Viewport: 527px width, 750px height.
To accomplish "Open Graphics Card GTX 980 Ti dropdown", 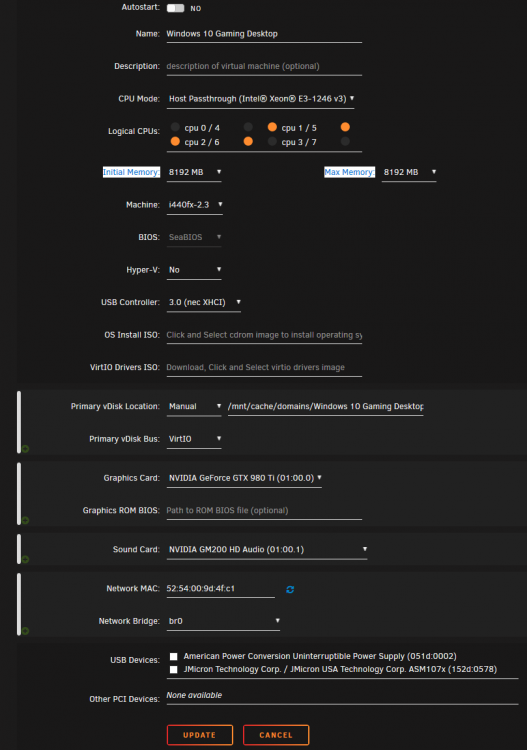I will (x=244, y=478).
